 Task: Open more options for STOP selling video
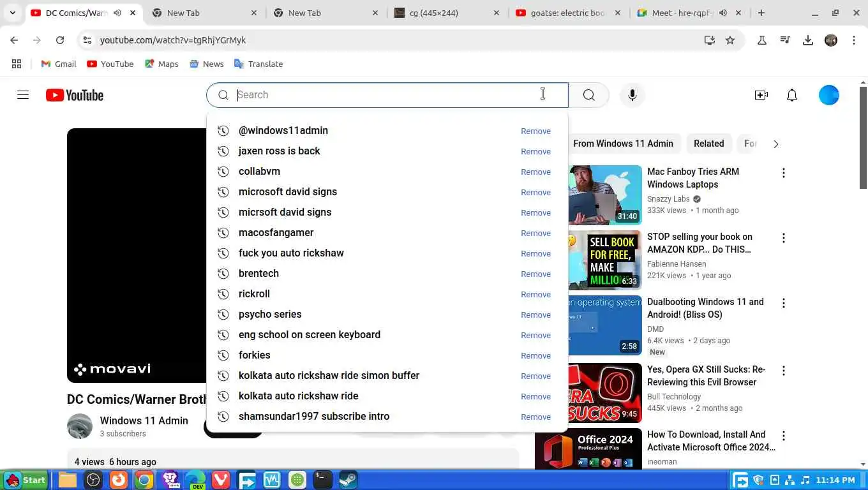784,238
